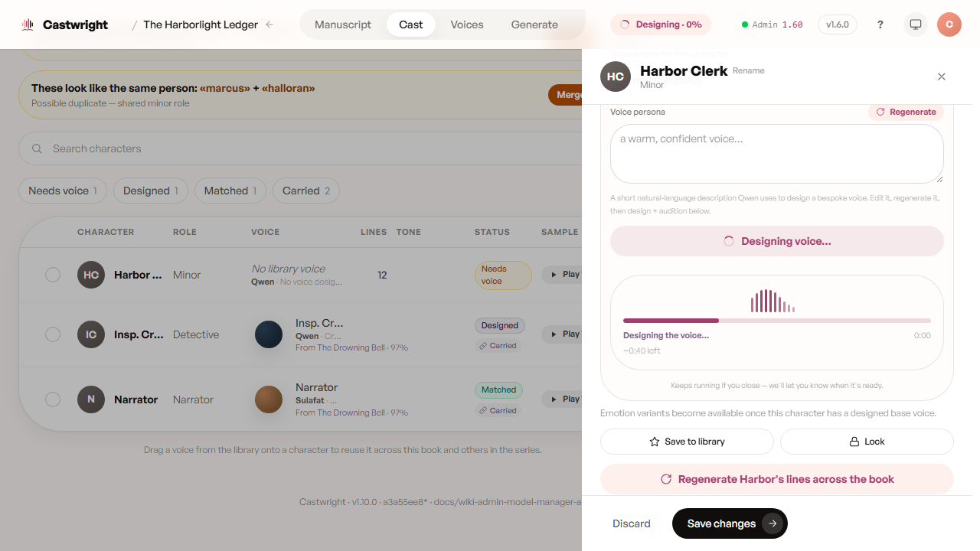The width and height of the screenshot is (980, 551).
Task: Select the Narrator row checkbox
Action: (53, 399)
